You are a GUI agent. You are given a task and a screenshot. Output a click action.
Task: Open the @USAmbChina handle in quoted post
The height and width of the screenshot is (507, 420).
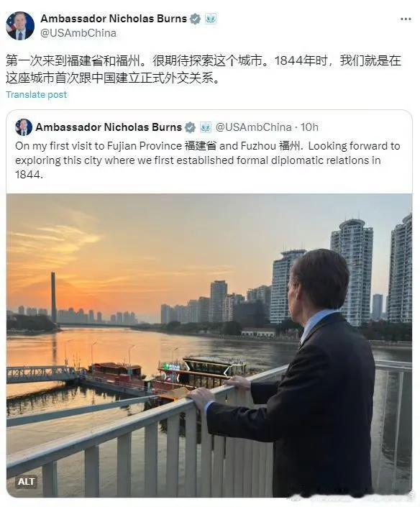[253, 127]
